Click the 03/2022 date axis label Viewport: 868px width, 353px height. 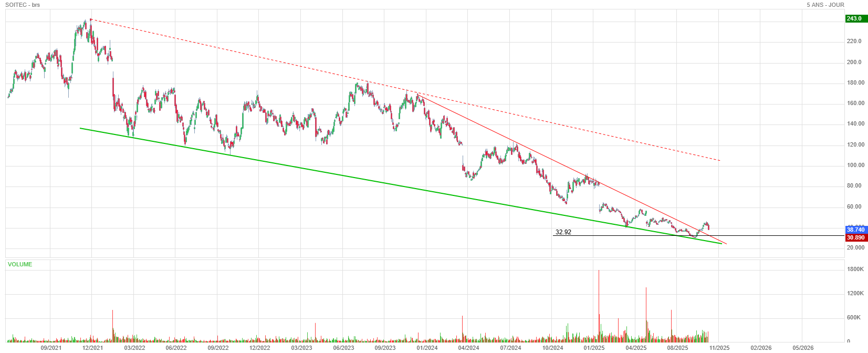pyautogui.click(x=134, y=348)
